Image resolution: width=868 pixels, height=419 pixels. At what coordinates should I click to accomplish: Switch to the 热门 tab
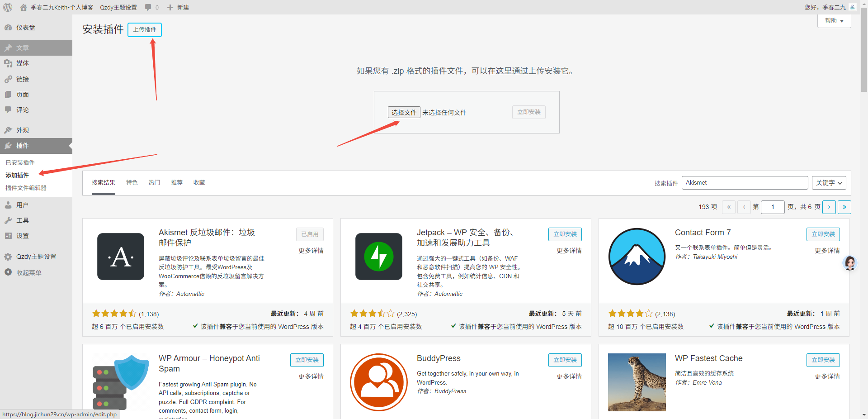click(154, 183)
